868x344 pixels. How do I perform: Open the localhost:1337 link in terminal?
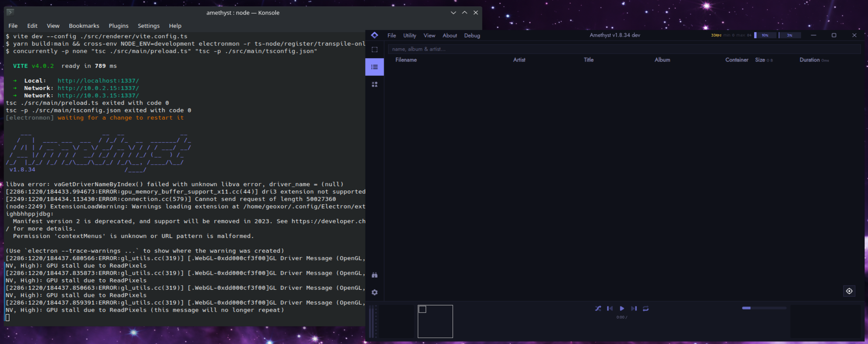point(98,80)
